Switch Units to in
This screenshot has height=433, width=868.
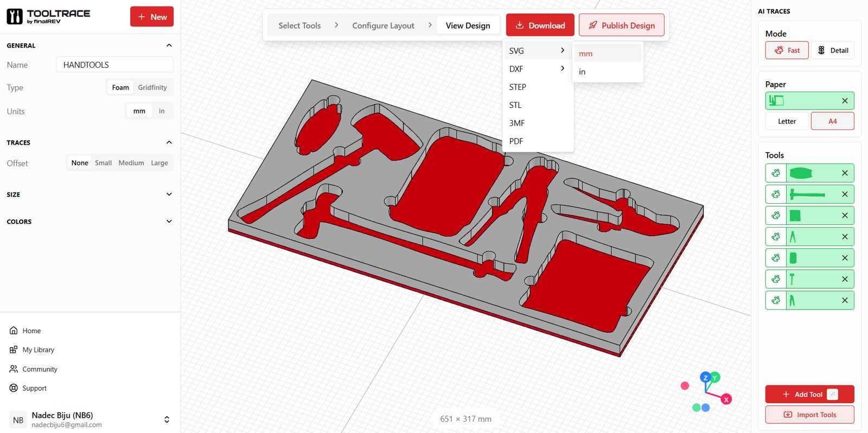coord(162,111)
